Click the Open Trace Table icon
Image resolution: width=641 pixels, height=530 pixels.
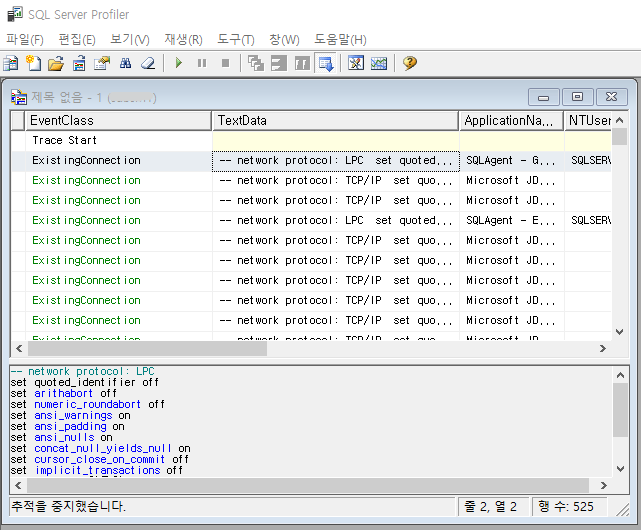79,63
